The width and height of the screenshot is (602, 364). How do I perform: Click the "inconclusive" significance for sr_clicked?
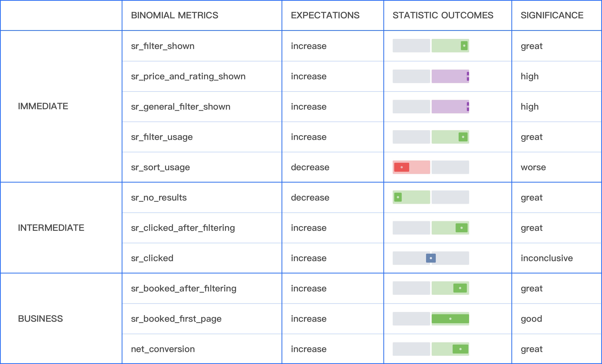tap(547, 258)
